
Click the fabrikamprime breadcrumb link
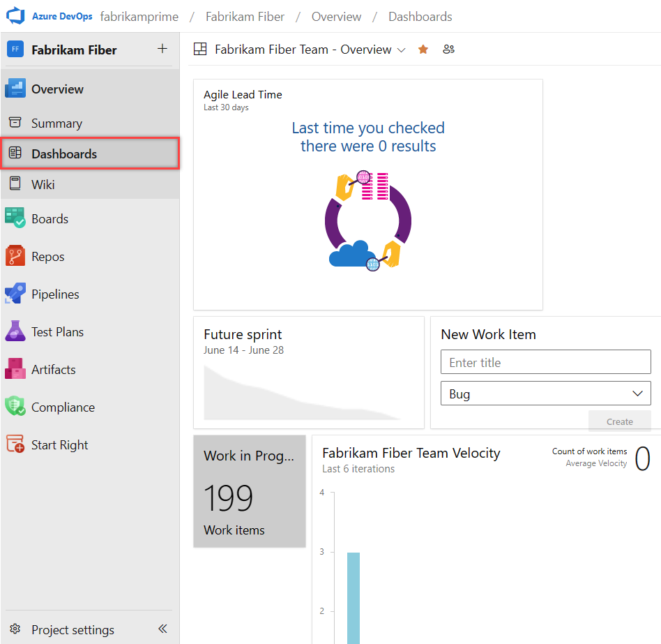coord(139,17)
